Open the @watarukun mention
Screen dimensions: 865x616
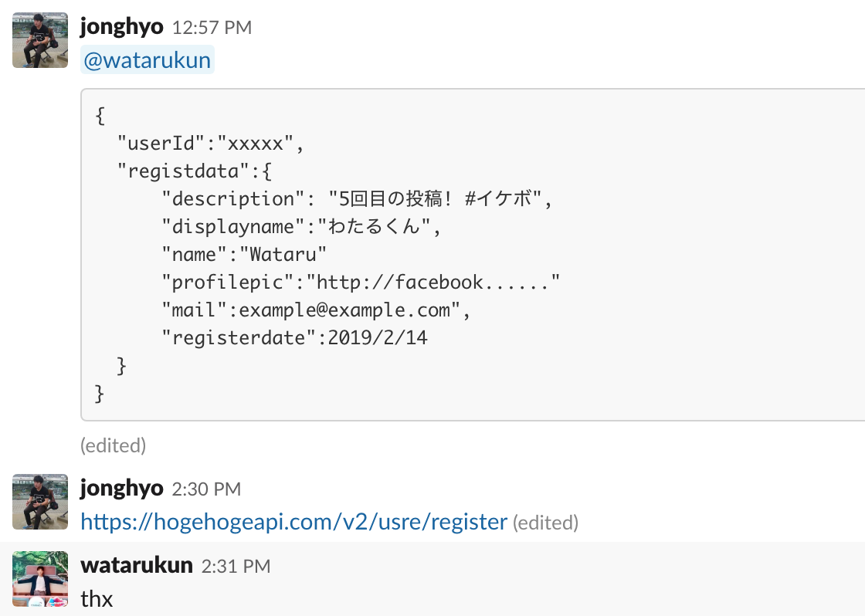click(x=147, y=59)
